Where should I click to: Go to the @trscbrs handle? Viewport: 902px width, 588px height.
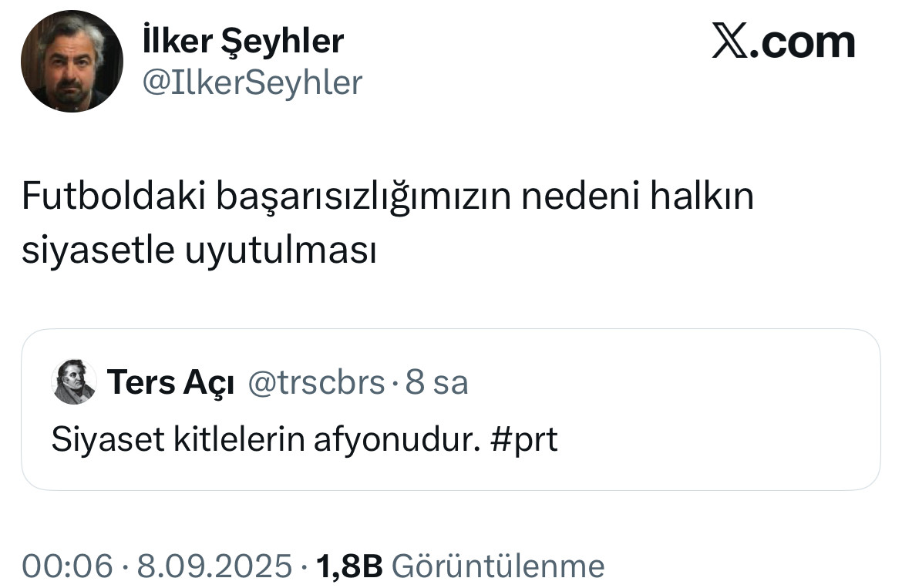click(x=315, y=382)
